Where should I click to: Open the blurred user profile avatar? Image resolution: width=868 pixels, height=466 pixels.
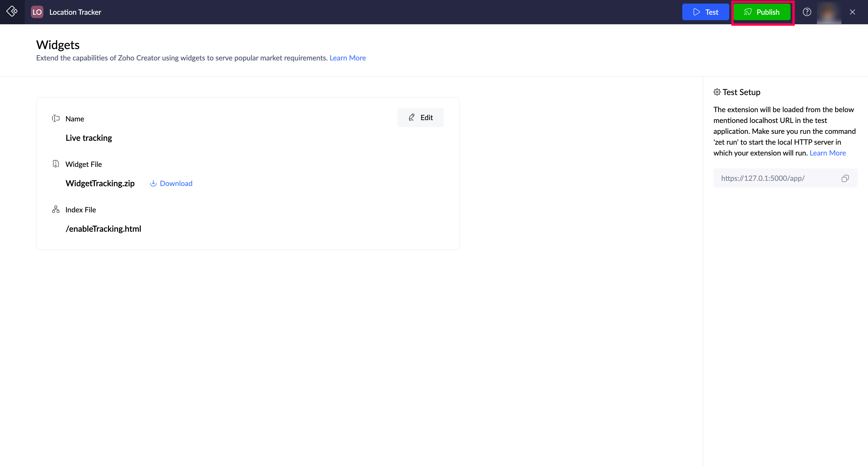pos(828,12)
